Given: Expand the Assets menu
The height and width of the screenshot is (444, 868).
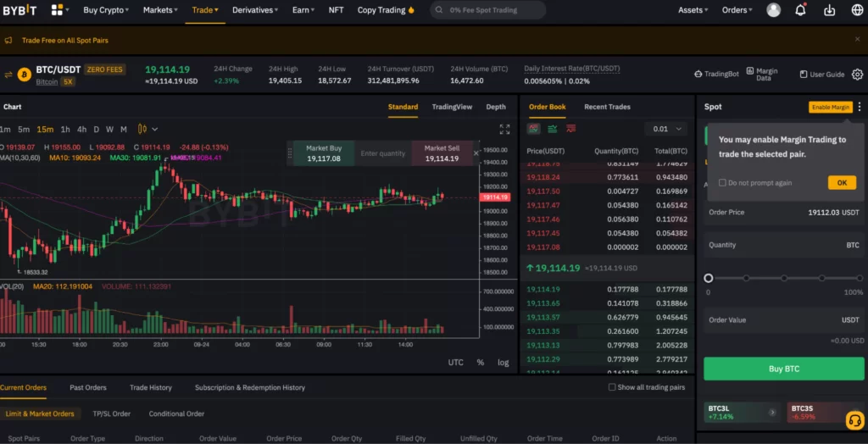Looking at the screenshot, I should tap(693, 10).
